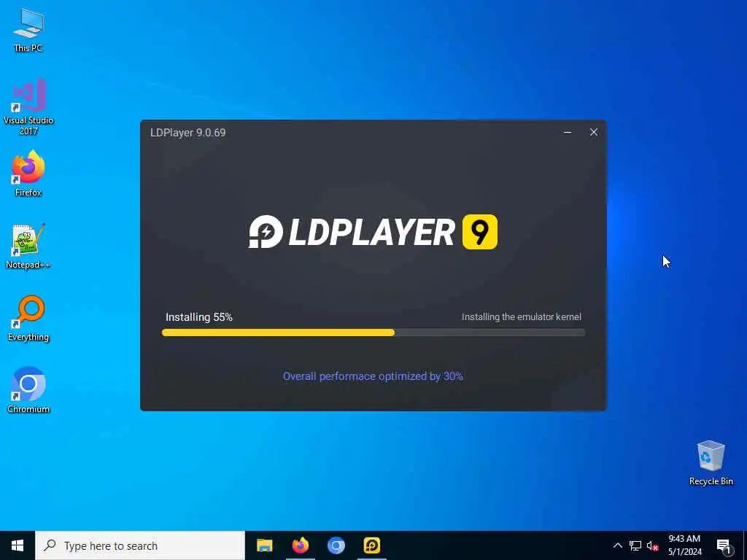The height and width of the screenshot is (560, 747).
Task: Click the LDPlayer installer taskbar icon
Action: coord(371,545)
